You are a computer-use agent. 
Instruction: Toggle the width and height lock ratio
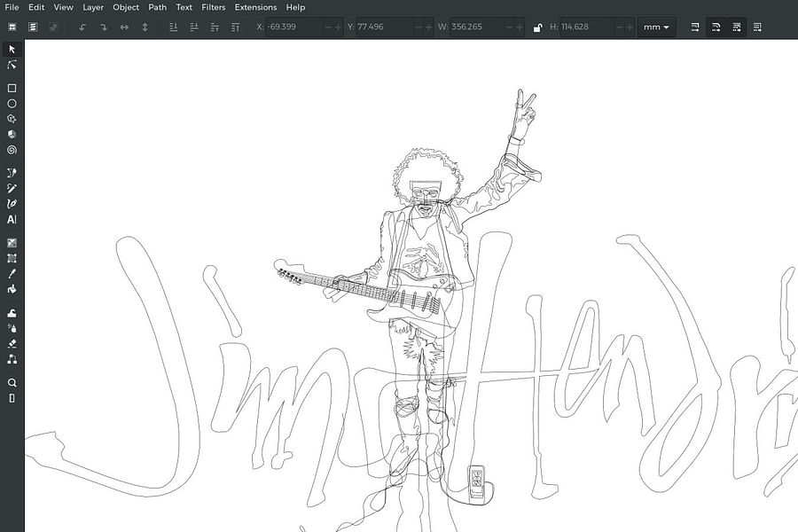pos(537,27)
